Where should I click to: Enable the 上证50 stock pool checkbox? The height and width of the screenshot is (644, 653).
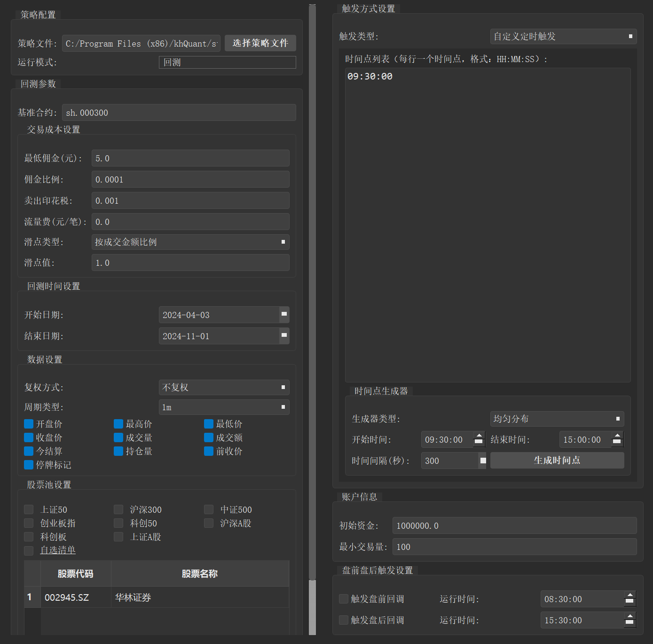tap(29, 510)
